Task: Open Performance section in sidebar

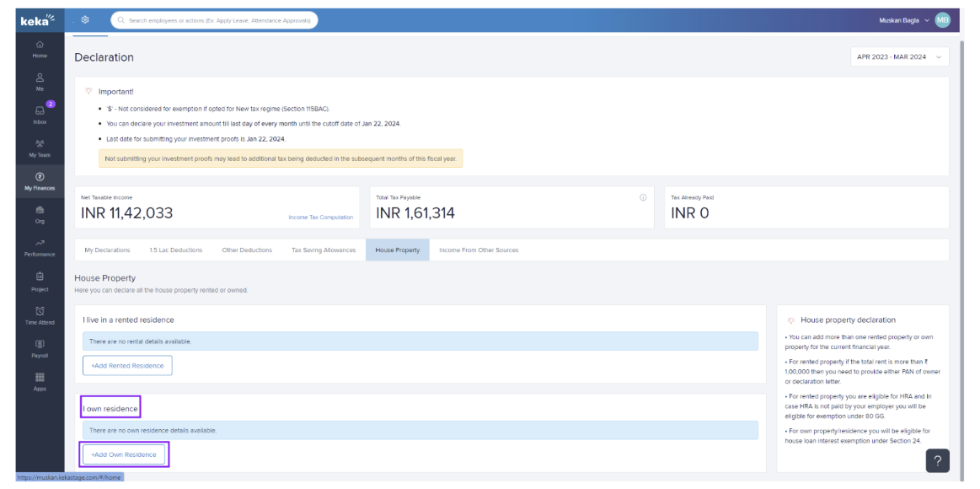Action: (40, 247)
